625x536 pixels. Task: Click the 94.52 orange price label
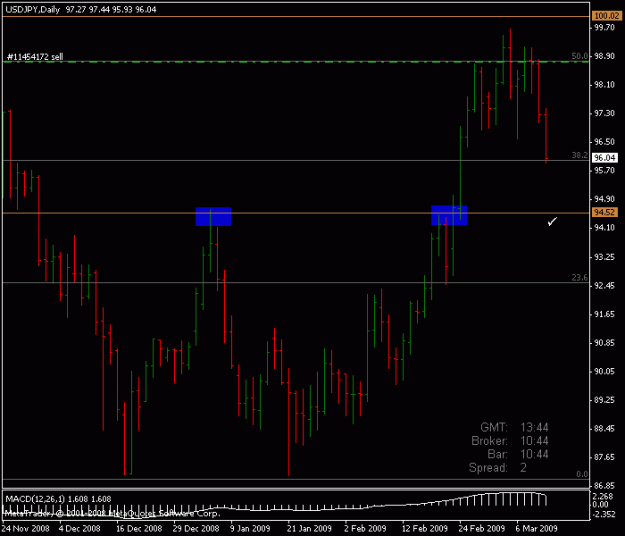pos(605,212)
